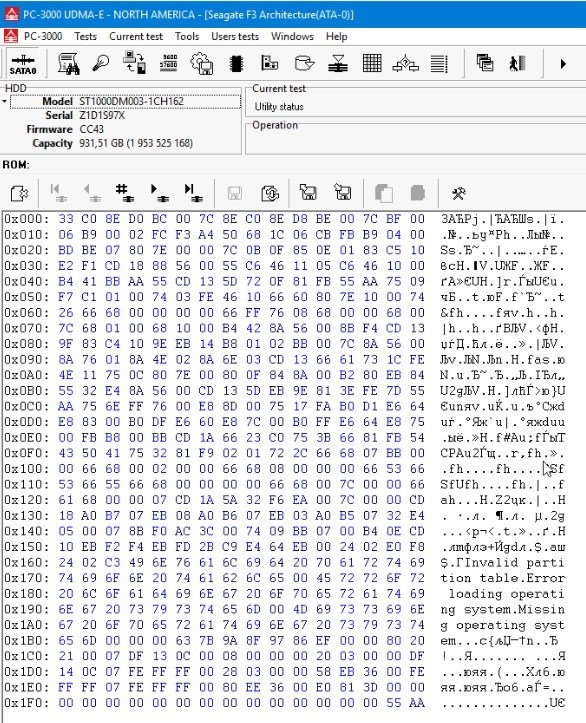Click the paste icon in ROM toolbar
Image resolution: width=586 pixels, height=723 pixels.
418,193
